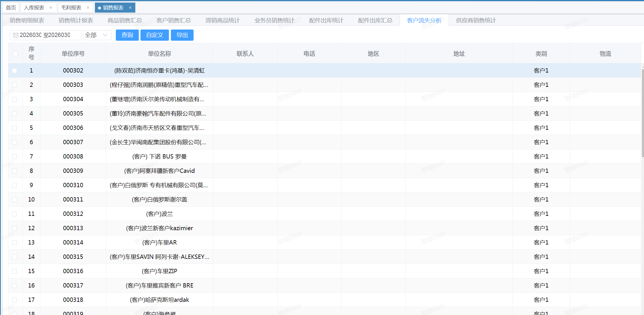Open the 业务员销售统计 report

(x=274, y=20)
